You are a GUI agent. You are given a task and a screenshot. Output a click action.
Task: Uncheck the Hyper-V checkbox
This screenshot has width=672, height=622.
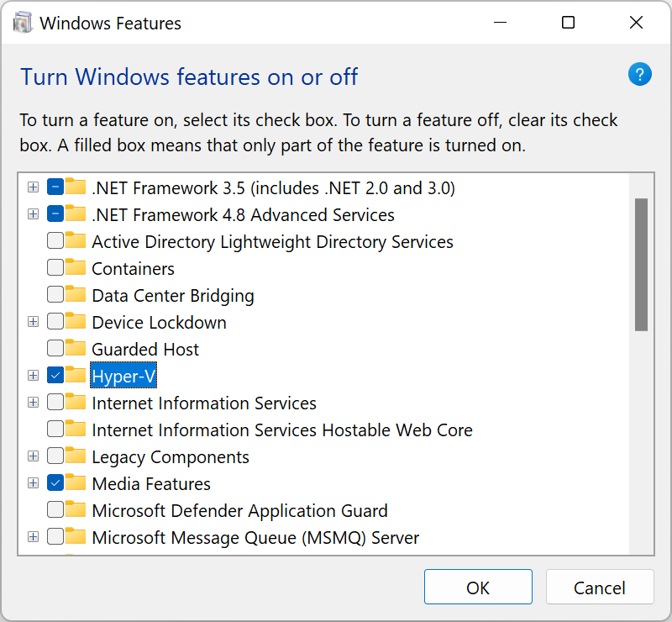[55, 376]
